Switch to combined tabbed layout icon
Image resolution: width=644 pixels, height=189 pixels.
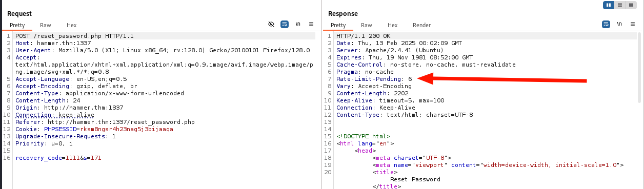pyautogui.click(x=631, y=5)
